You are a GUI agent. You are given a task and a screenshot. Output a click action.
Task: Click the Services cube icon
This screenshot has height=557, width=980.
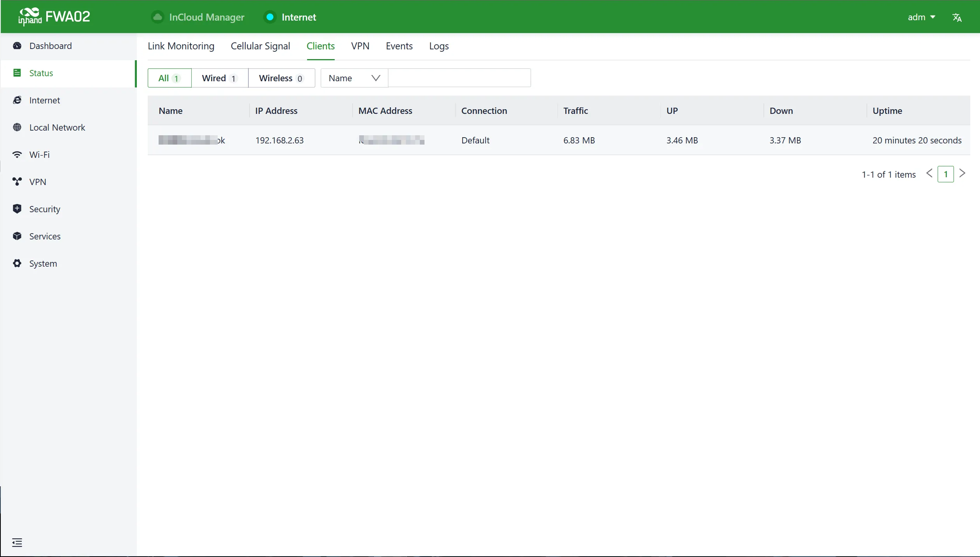tap(17, 236)
